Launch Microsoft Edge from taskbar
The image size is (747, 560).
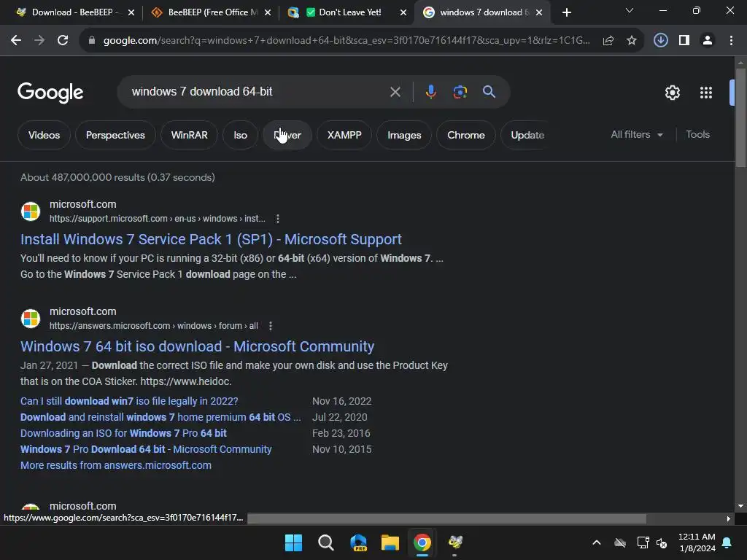pyautogui.click(x=358, y=542)
